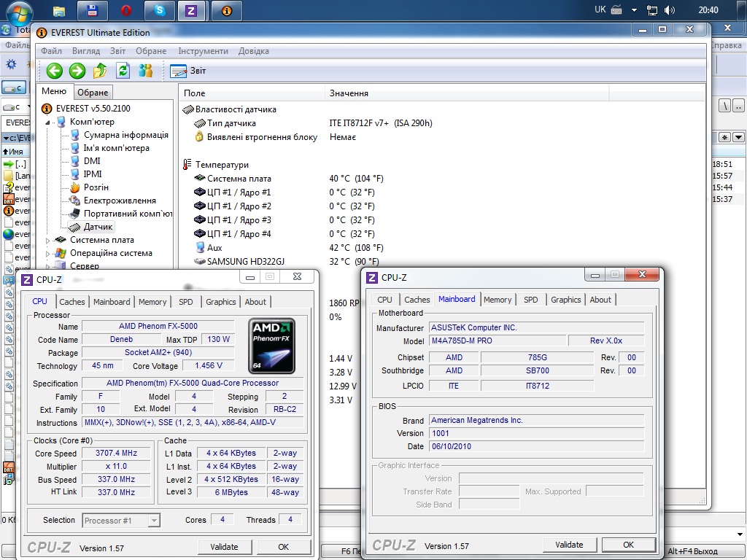
Task: Launch Opera from the taskbar
Action: [126, 10]
